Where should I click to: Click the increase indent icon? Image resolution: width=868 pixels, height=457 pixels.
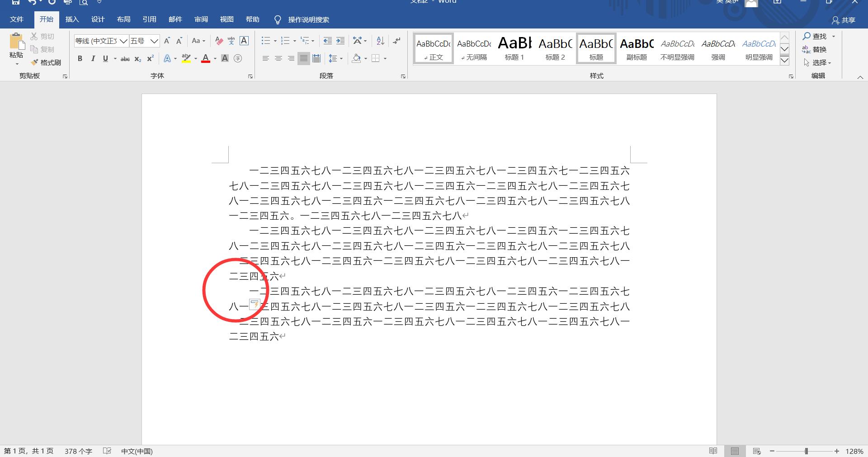coord(340,41)
